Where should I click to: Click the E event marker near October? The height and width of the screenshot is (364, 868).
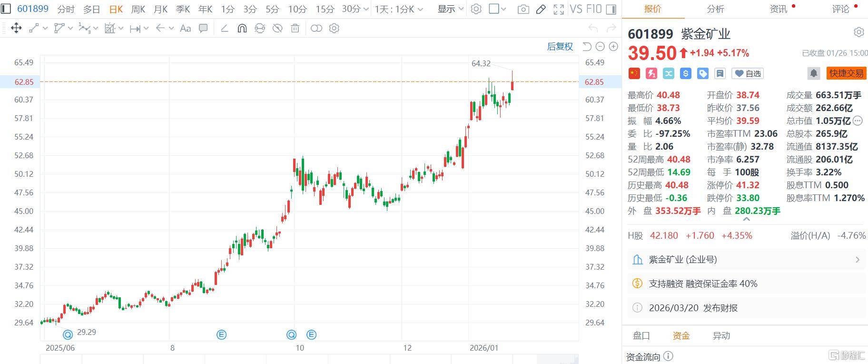[311, 335]
